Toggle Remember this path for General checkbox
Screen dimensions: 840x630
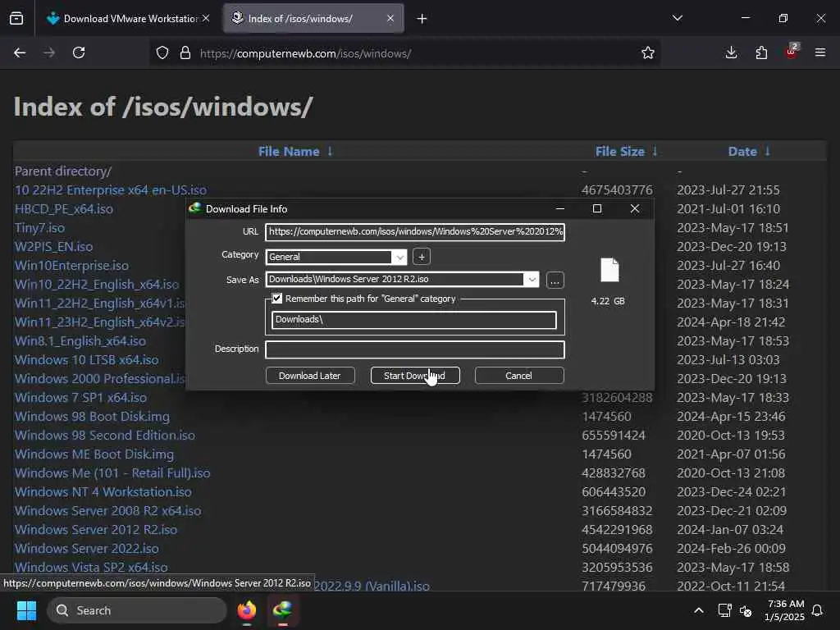pyautogui.click(x=277, y=299)
